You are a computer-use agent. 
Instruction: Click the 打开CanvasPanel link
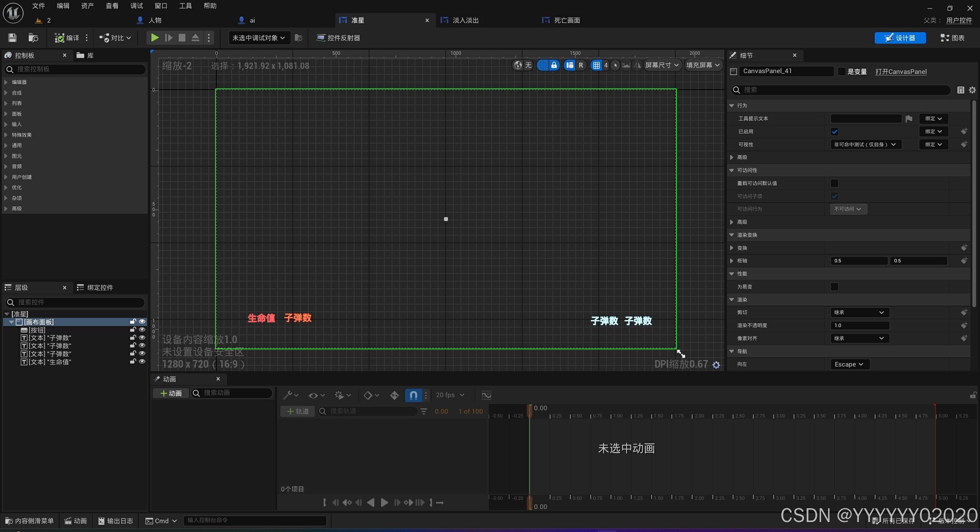[901, 71]
